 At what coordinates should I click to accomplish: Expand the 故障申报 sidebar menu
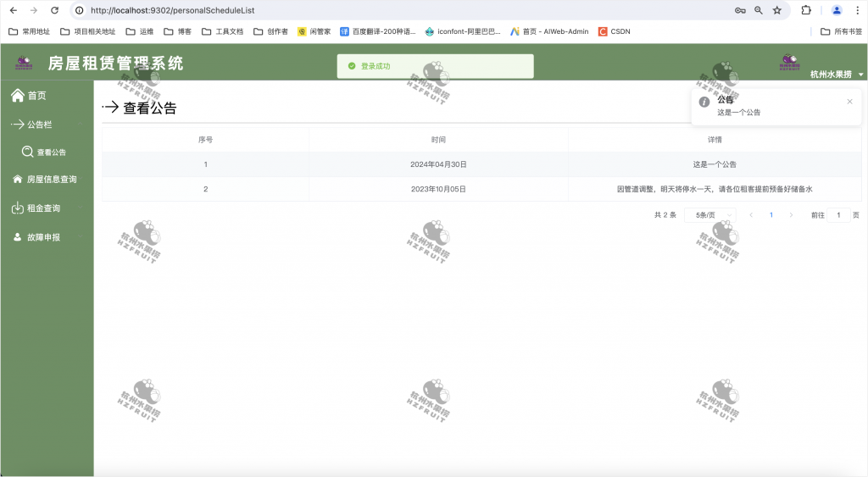[x=47, y=237]
